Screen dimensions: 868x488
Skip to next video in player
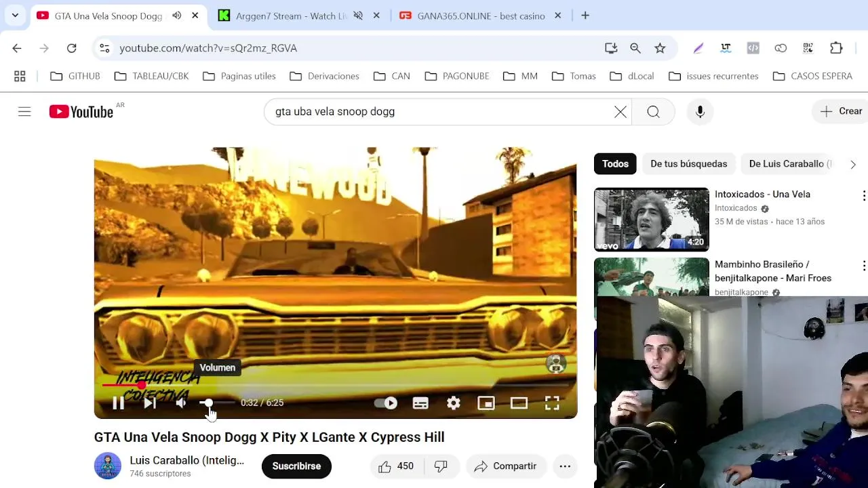point(150,403)
